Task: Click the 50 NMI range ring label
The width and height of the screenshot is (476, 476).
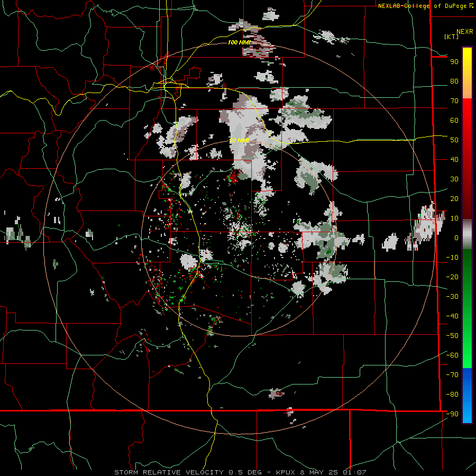Action: pyautogui.click(x=239, y=140)
